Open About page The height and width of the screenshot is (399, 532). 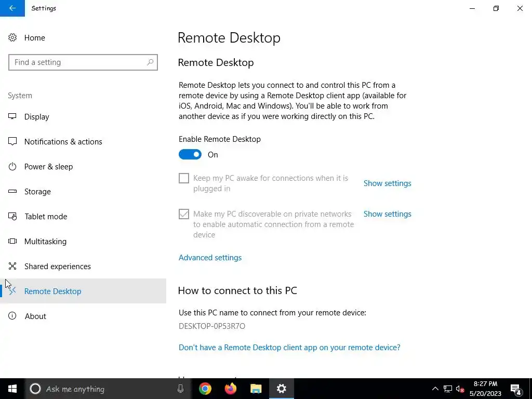83,316
